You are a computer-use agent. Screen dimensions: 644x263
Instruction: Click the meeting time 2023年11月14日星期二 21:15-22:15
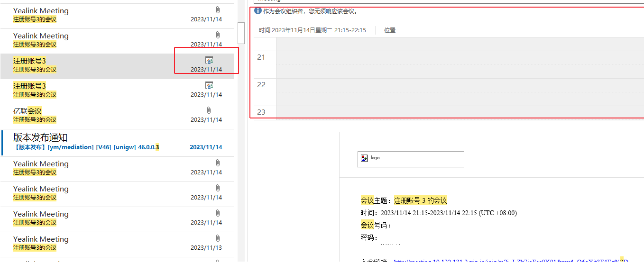click(x=313, y=30)
